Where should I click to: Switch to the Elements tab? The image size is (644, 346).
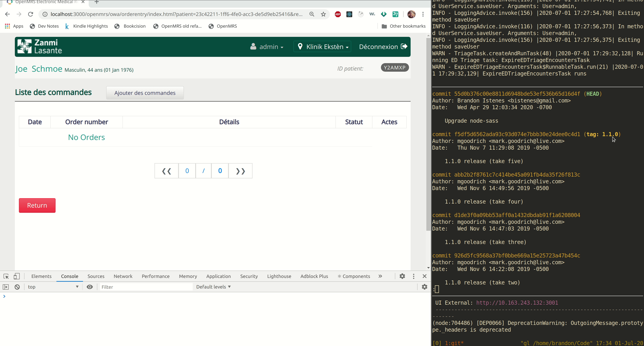tap(42, 276)
